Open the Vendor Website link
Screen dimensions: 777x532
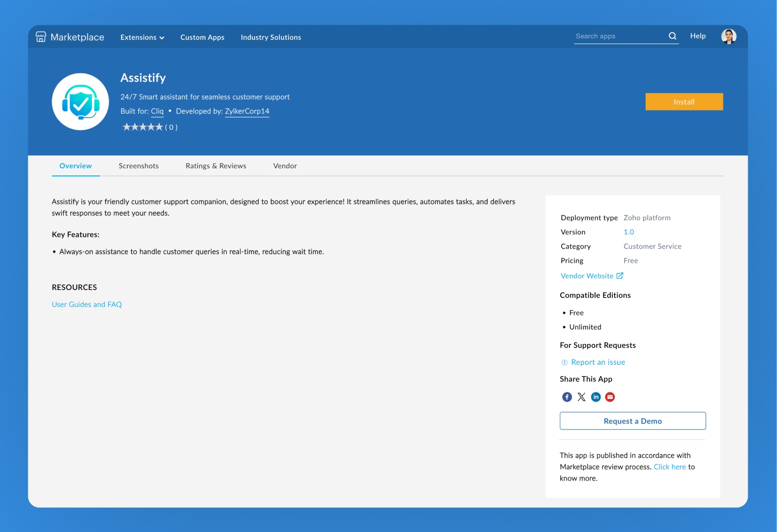[x=587, y=276]
